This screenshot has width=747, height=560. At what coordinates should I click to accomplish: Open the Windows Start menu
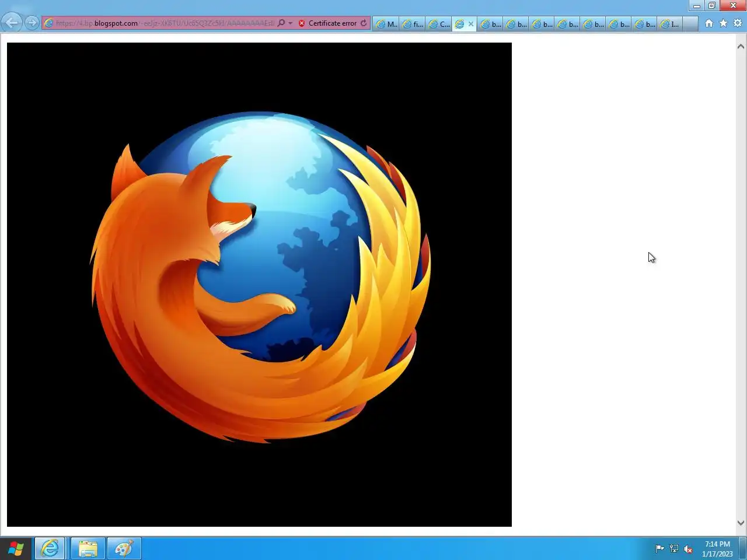tap(16, 549)
